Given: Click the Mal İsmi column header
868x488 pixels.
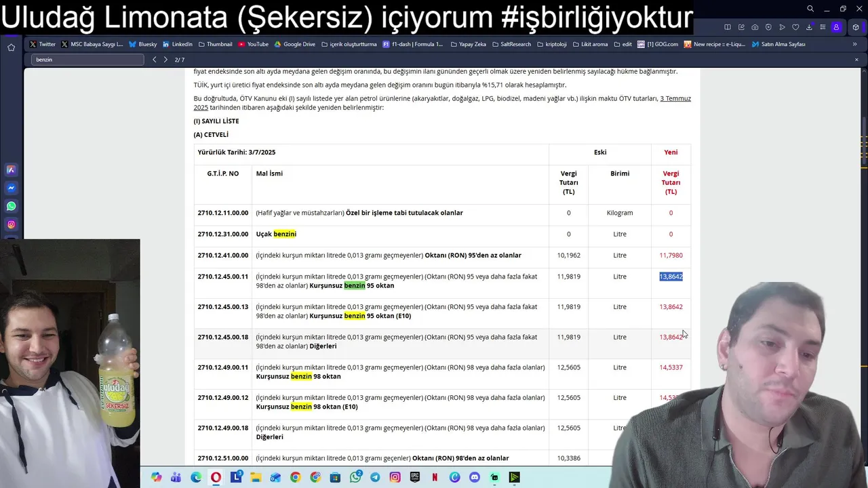Looking at the screenshot, I should point(269,174).
